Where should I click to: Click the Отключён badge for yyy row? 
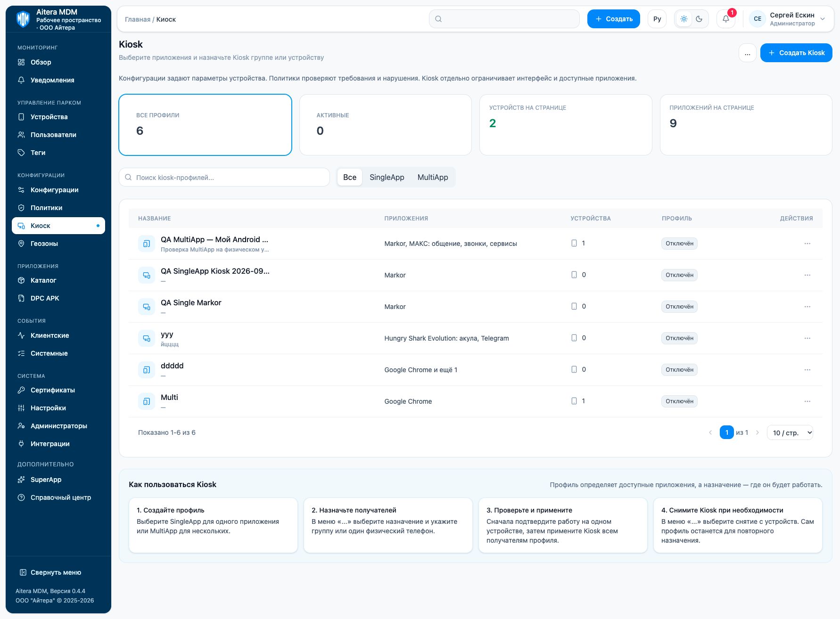(679, 338)
